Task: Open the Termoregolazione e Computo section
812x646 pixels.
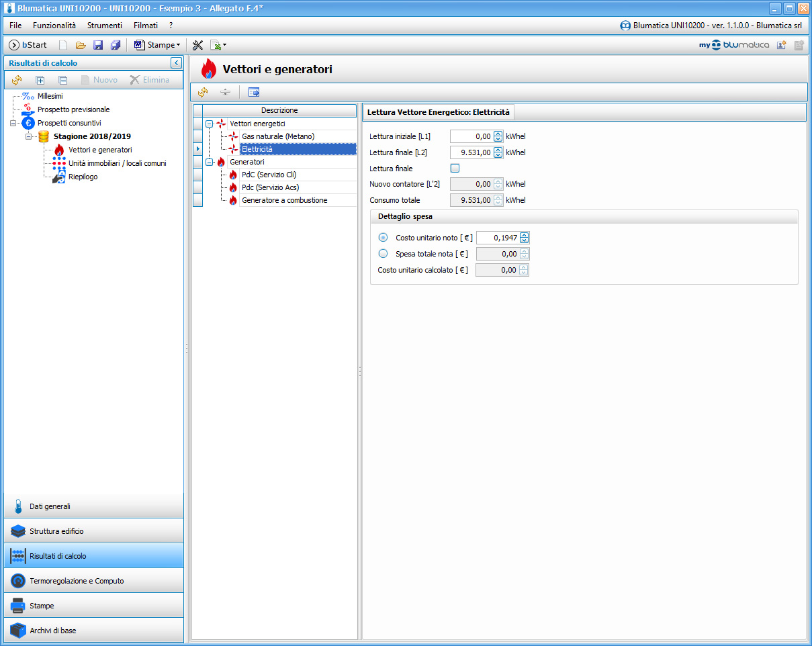Action: click(93, 581)
